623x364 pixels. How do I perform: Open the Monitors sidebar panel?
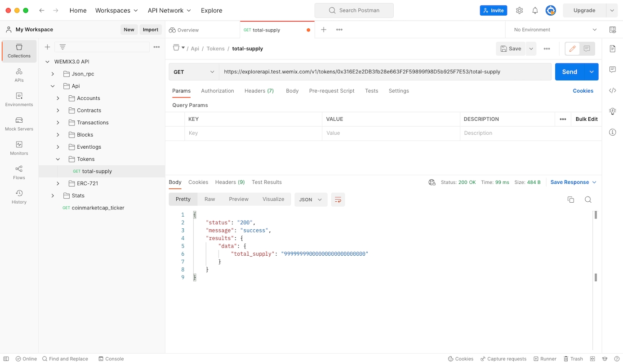pyautogui.click(x=19, y=148)
